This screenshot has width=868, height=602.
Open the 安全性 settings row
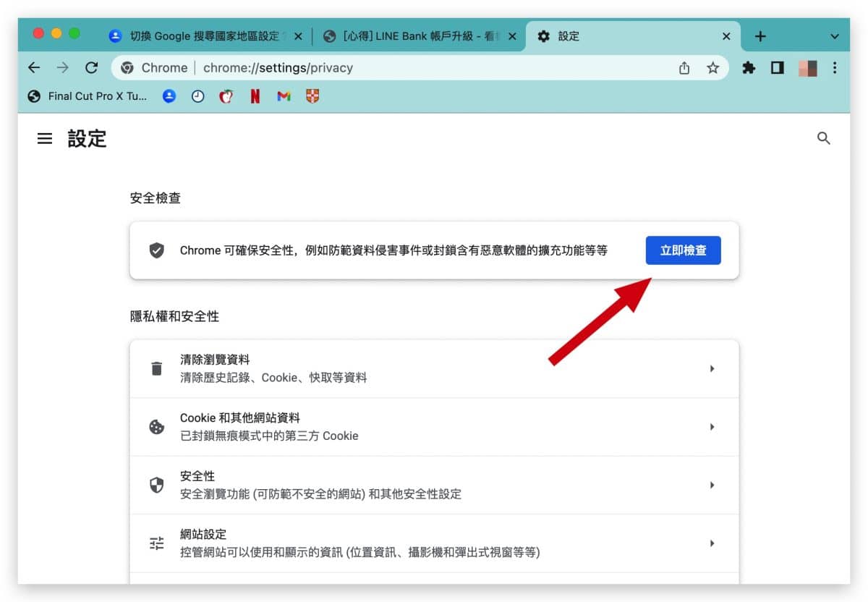click(434, 485)
